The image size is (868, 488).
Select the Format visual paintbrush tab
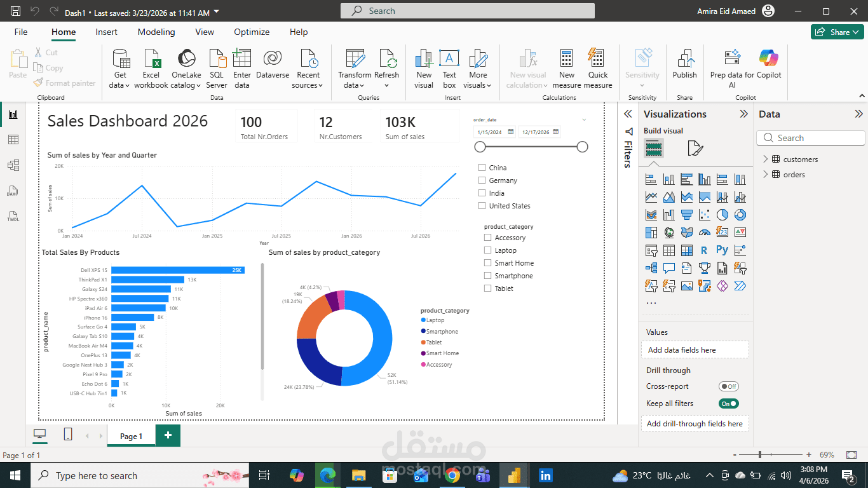coord(695,149)
